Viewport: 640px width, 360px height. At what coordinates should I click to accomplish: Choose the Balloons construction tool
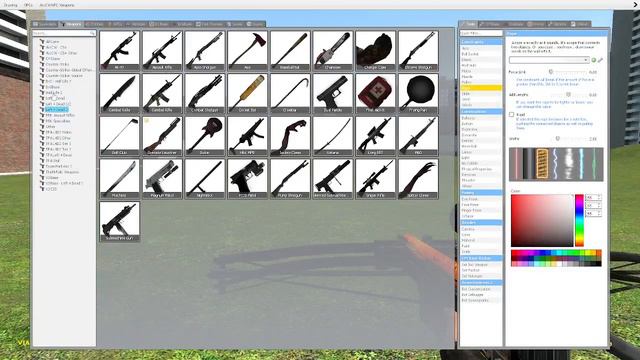[481, 118]
